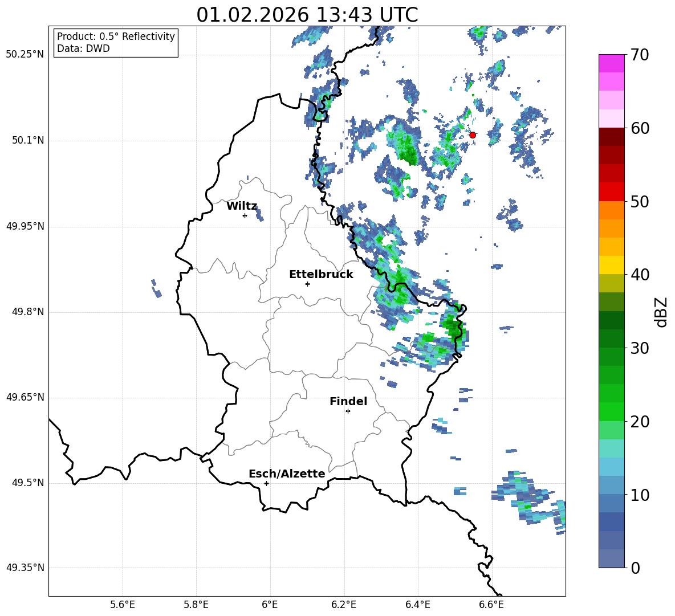675x616 pixels.
Task: Click the Ettelbruck city label
Action: [x=321, y=275]
